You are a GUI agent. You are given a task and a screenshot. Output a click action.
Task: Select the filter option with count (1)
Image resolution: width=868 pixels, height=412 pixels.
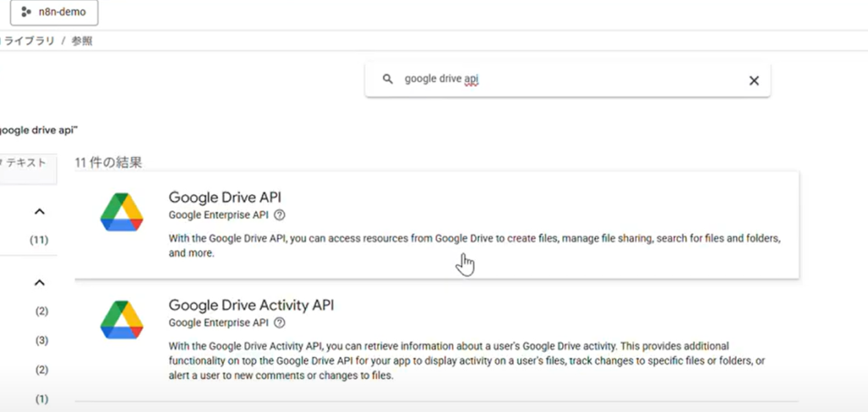(42, 398)
